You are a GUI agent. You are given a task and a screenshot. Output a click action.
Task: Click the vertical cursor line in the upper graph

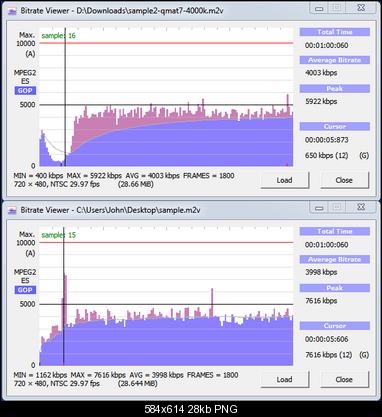tap(65, 97)
